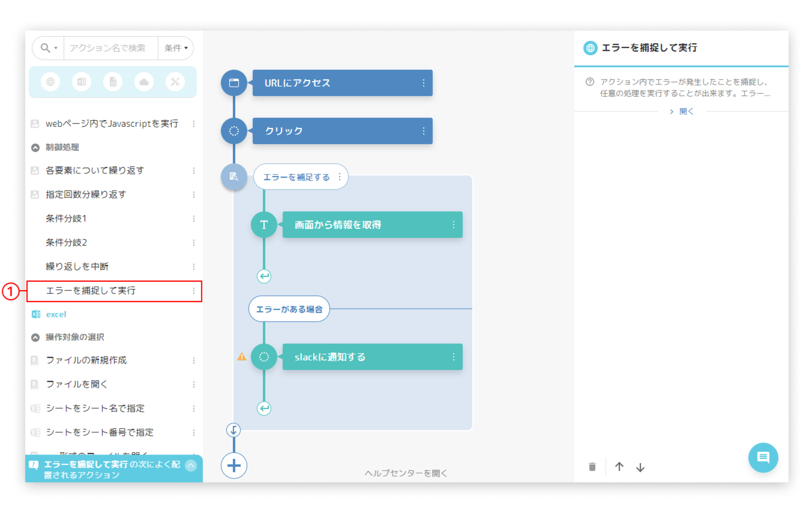The image size is (812, 513).
Task: Open options for シートをシート番号で指定
Action: click(x=194, y=432)
